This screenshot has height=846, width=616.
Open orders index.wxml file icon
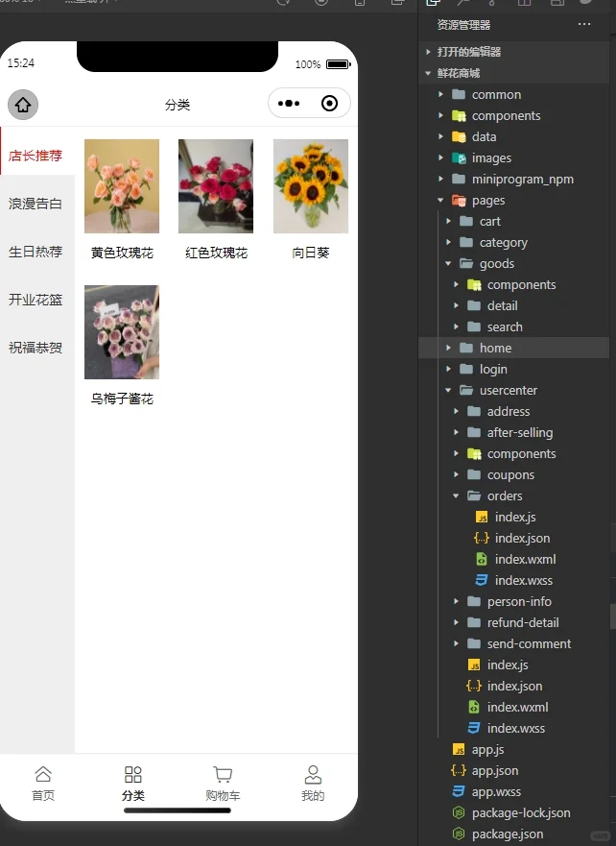[482, 559]
